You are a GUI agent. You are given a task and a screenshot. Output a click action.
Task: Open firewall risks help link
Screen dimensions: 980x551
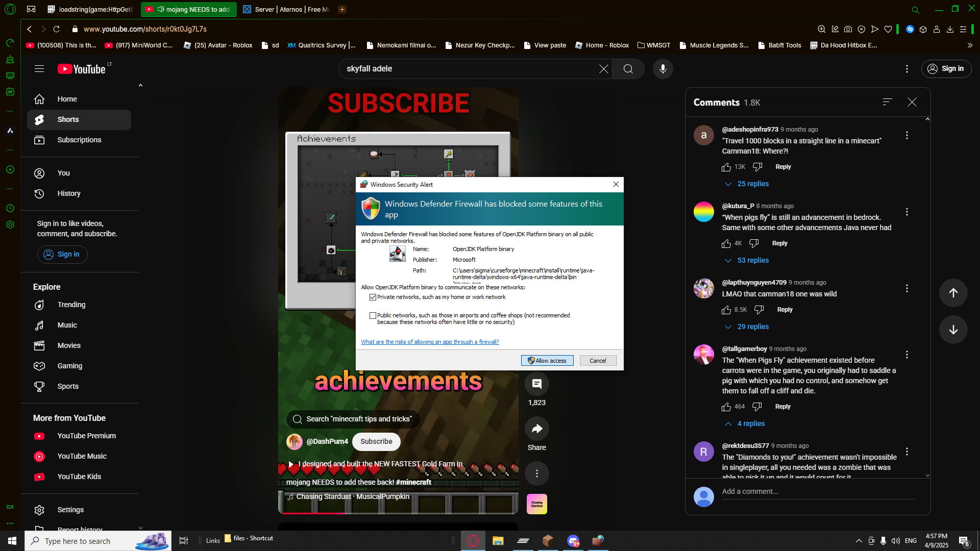[x=430, y=342]
